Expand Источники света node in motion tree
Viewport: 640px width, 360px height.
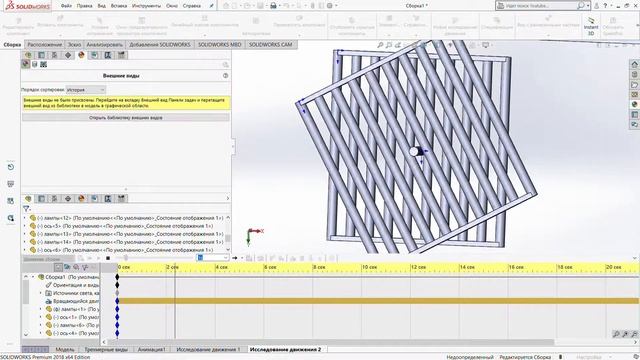pos(40,293)
